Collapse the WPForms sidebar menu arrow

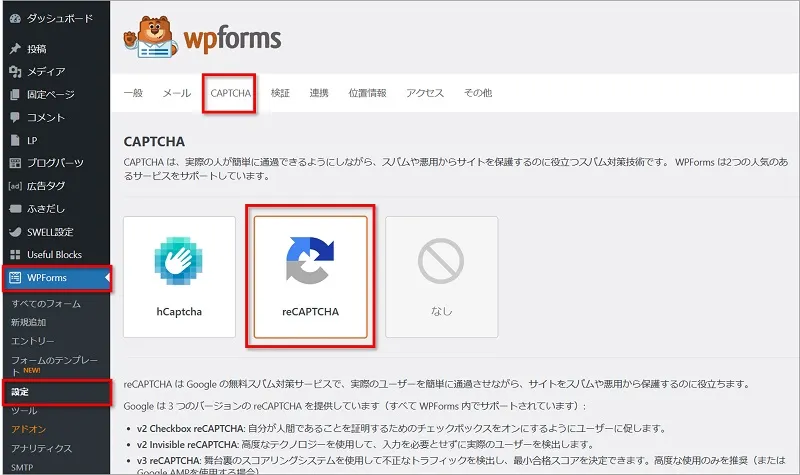106,278
